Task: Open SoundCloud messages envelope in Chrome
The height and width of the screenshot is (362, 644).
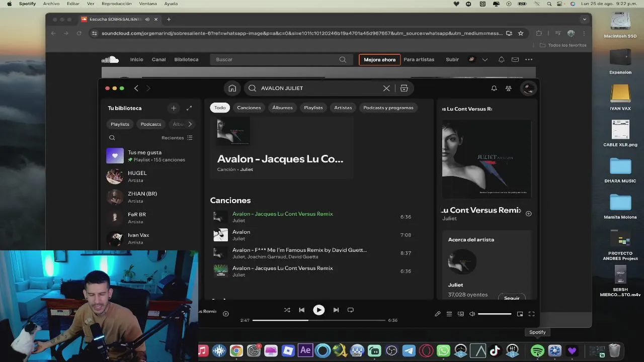Action: point(515,59)
